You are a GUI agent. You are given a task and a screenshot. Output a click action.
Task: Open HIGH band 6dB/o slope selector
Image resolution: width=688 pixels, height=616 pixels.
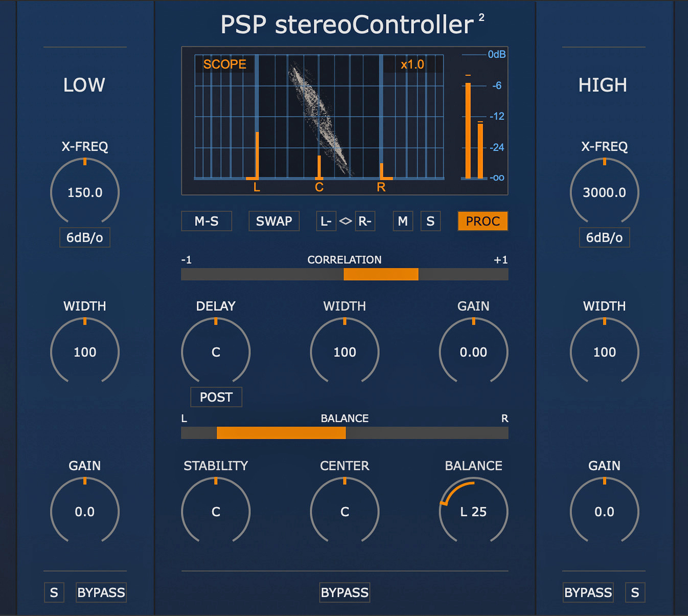(604, 238)
